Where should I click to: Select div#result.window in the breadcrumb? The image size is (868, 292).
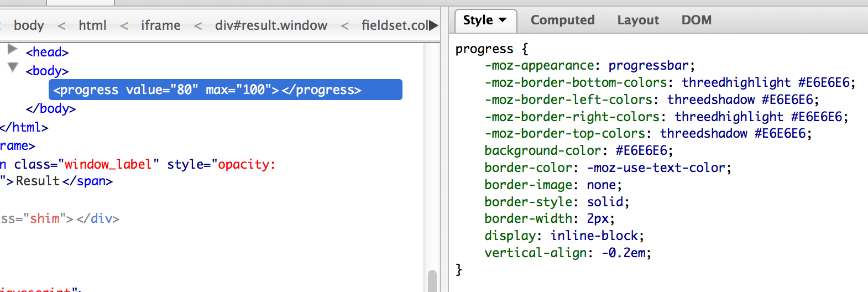coord(271,25)
